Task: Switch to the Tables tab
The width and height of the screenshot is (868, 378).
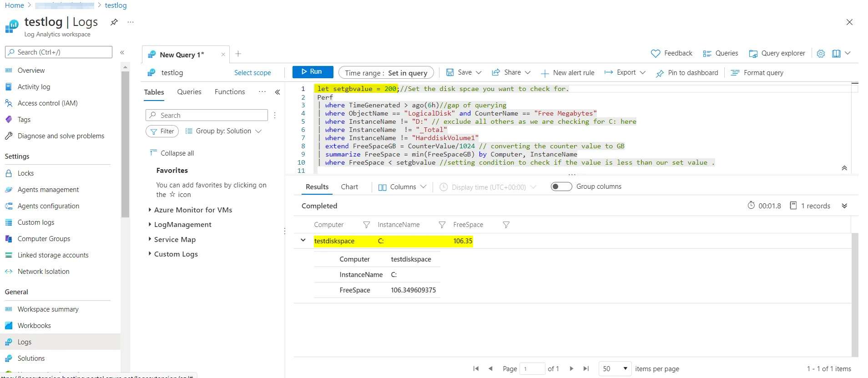Action: [154, 92]
